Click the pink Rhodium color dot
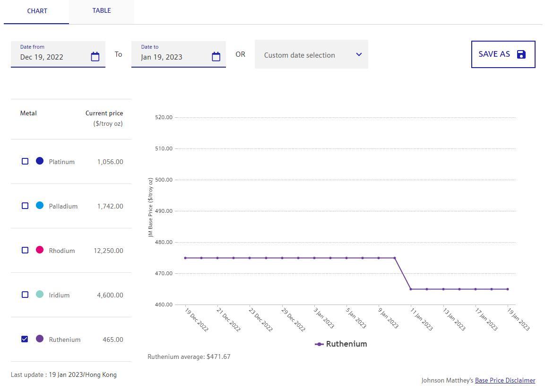Screen dimensions: 545x392 pyautogui.click(x=40, y=250)
